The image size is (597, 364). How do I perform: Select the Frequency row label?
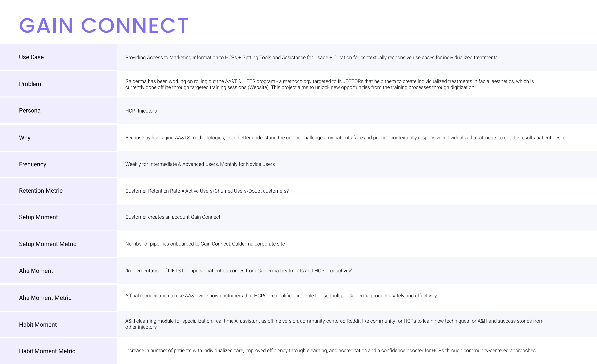pos(33,164)
